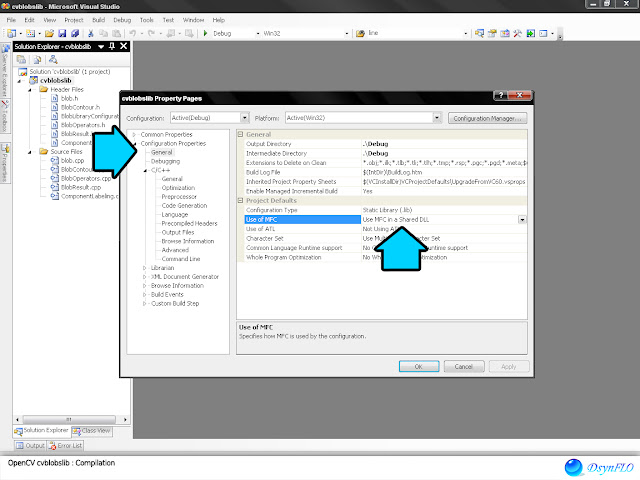Open the Debug menu
This screenshot has width=640, height=480.
[122, 20]
